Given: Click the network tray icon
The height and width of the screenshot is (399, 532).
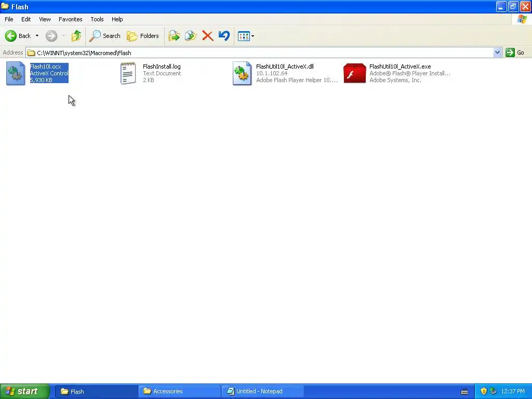Looking at the screenshot, I should click(x=494, y=392).
